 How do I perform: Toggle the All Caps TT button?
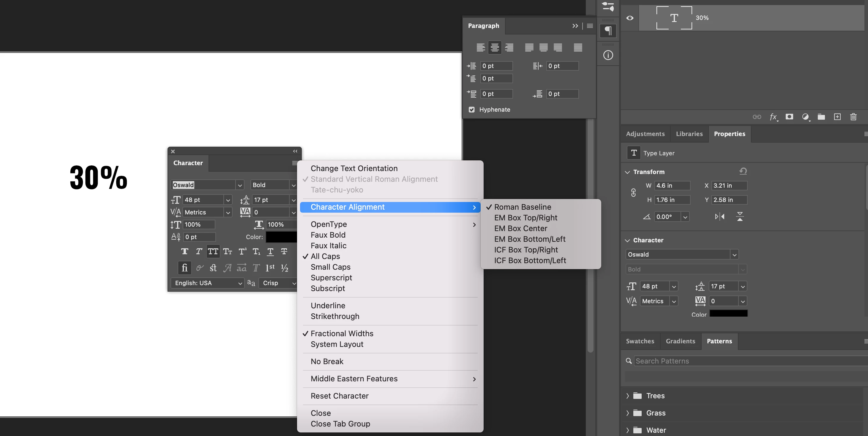[213, 251]
